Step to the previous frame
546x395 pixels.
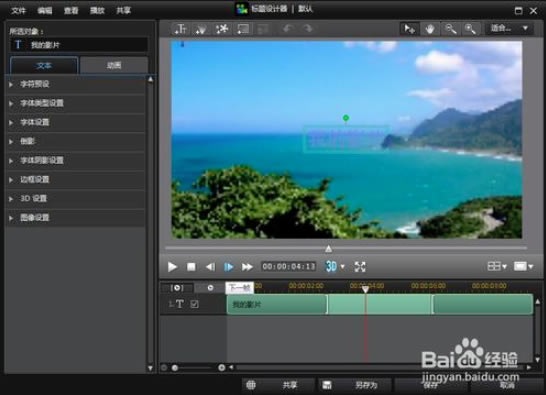(x=210, y=267)
